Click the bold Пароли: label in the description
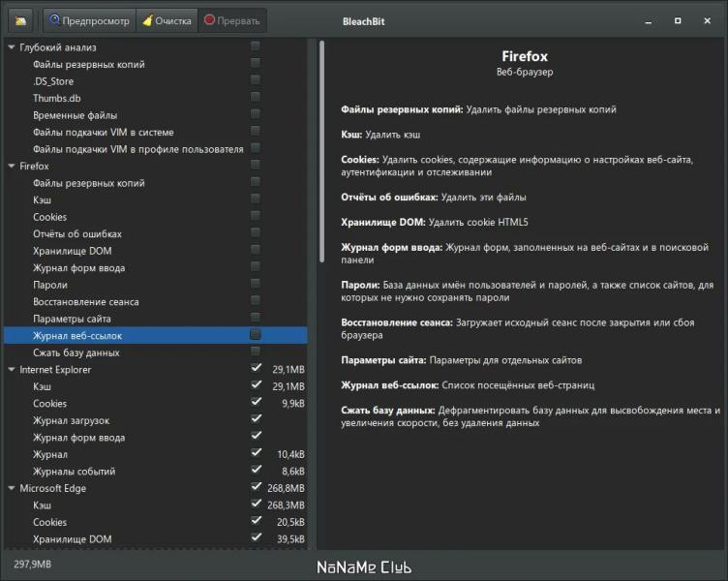The width and height of the screenshot is (728, 581). (x=360, y=285)
